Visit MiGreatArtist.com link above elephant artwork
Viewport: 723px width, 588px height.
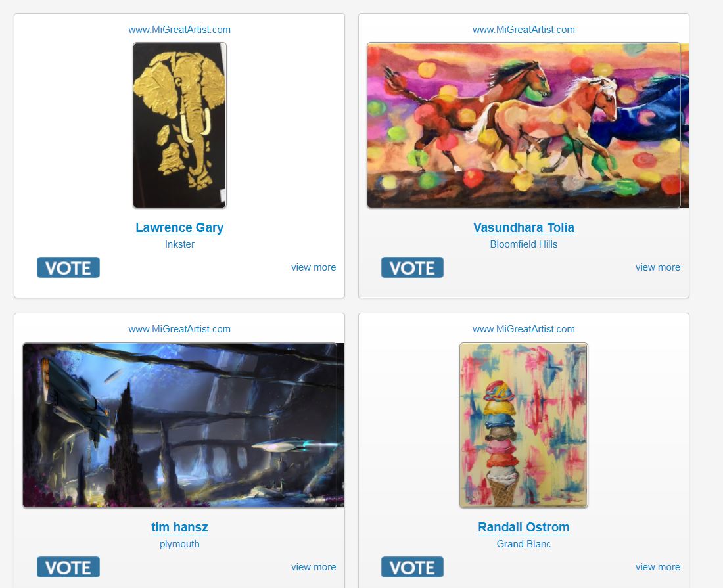tap(179, 30)
